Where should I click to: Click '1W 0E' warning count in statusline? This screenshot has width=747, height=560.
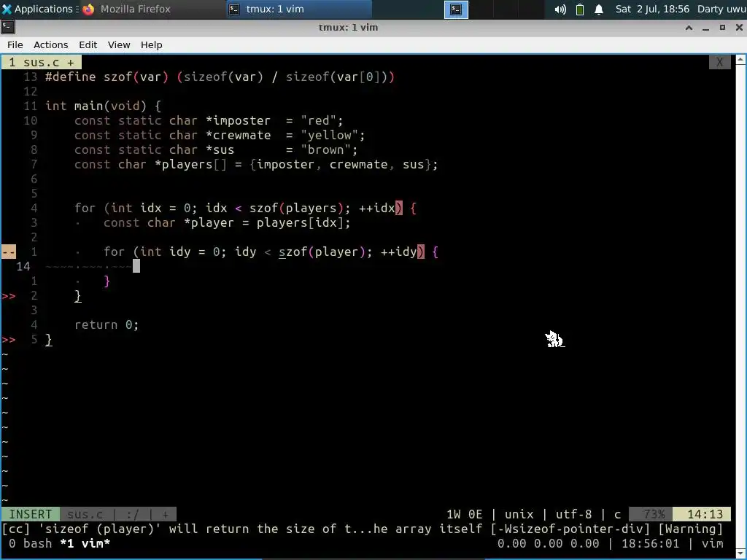click(464, 514)
